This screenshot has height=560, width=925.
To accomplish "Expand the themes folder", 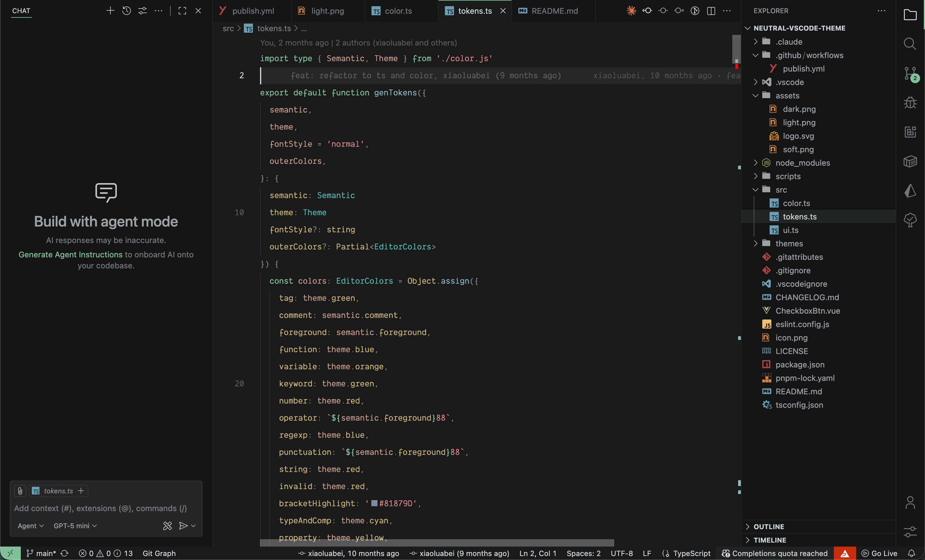I will [819, 243].
